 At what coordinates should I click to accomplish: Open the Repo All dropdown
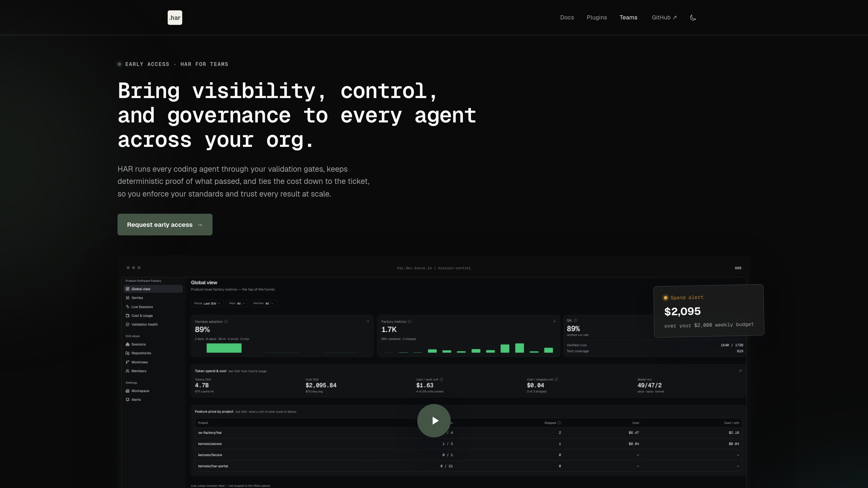[x=237, y=303]
